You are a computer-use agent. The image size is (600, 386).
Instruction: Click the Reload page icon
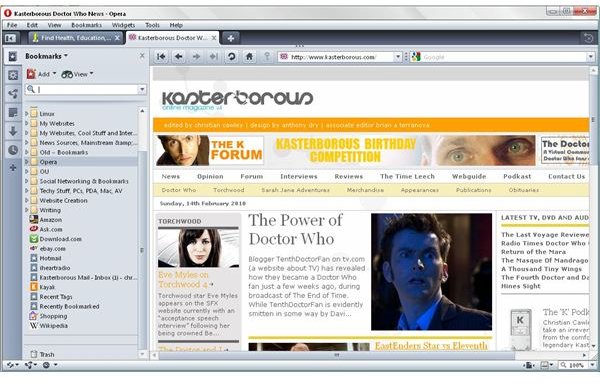[231, 57]
